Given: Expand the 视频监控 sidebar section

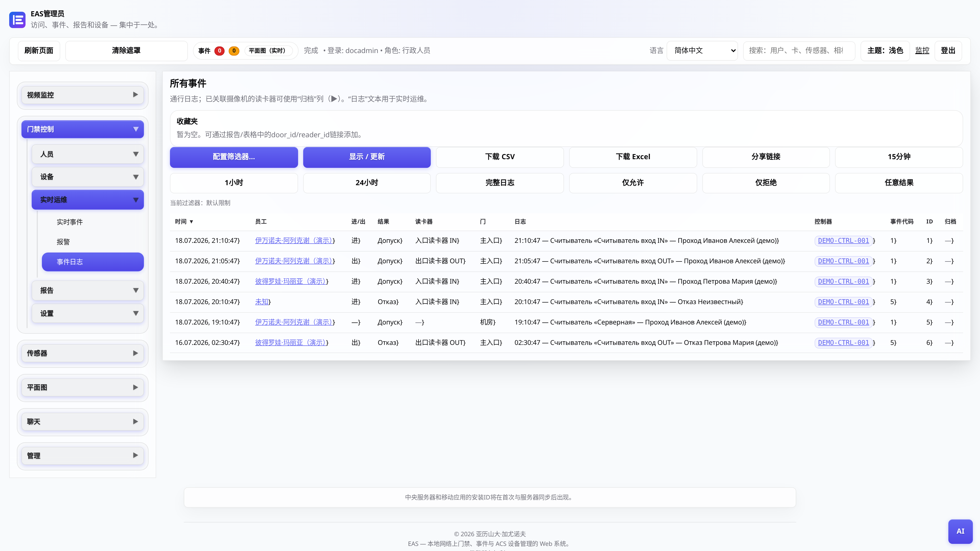Looking at the screenshot, I should tap(82, 95).
